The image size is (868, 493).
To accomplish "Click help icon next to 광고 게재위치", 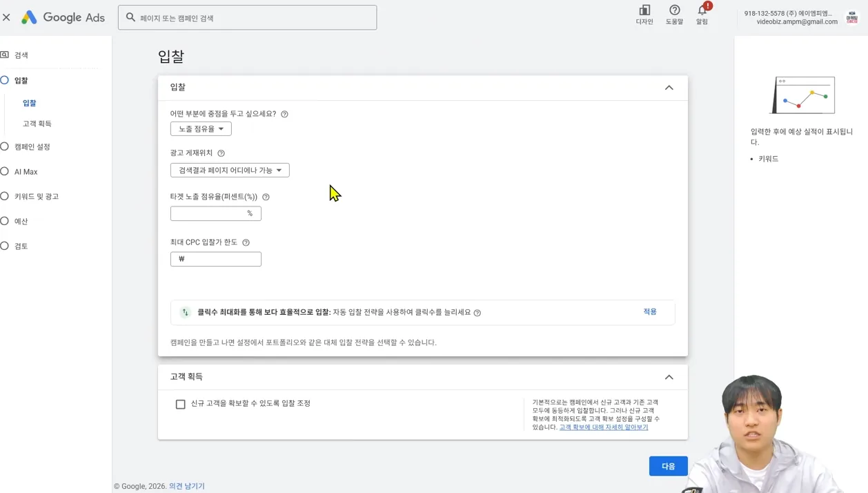I will (x=221, y=153).
